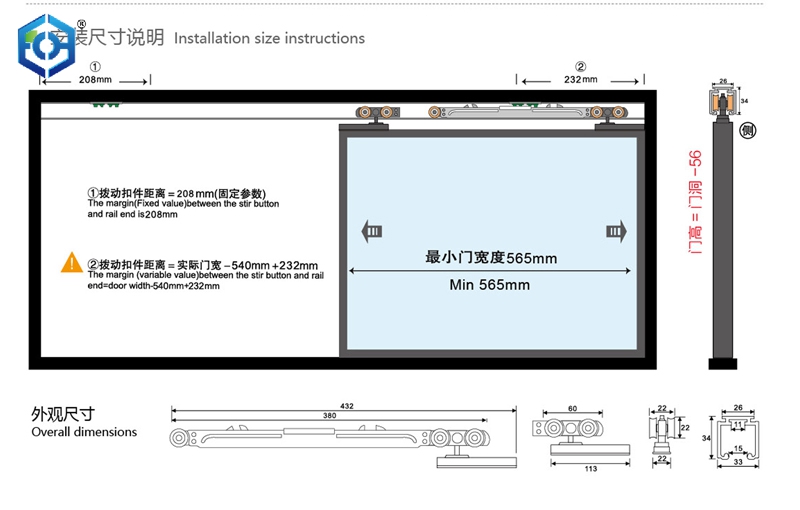The image size is (800, 510).
Task: Click the 232mm dimension label
Action: [x=580, y=79]
